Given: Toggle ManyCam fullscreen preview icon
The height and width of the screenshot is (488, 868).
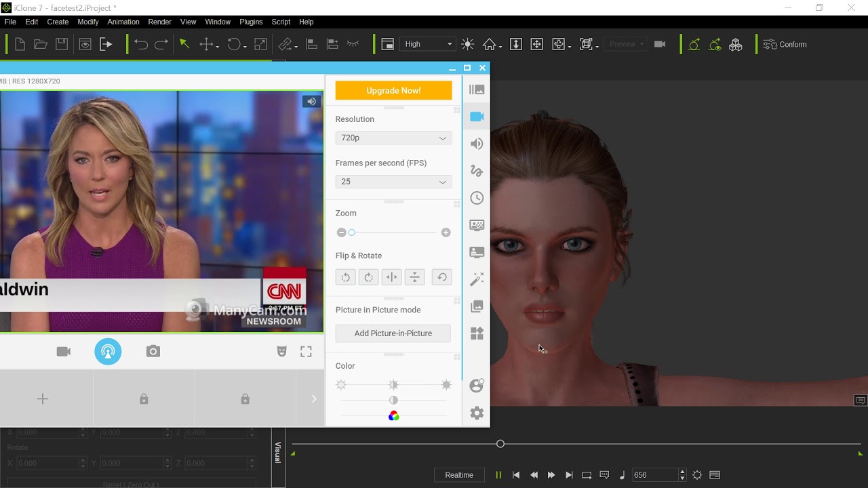Looking at the screenshot, I should point(307,351).
